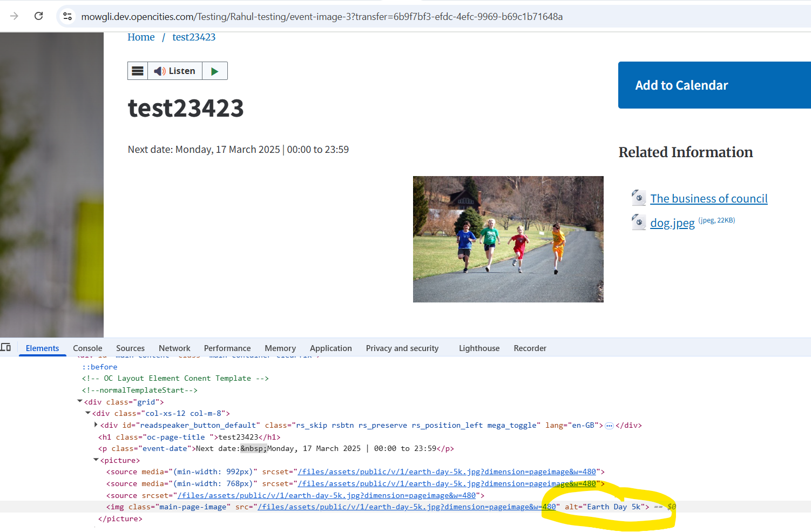
Task: Reload the page with refresh icon
Action: [x=38, y=16]
